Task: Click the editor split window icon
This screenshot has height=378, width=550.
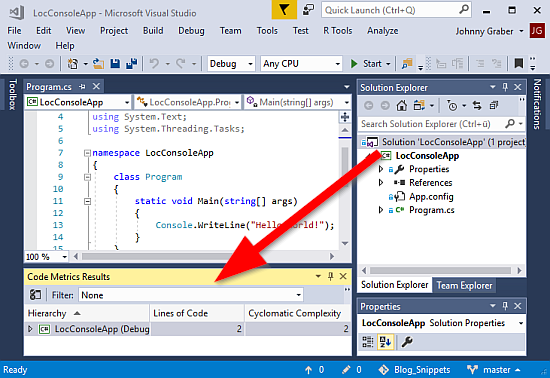Action: click(x=345, y=117)
